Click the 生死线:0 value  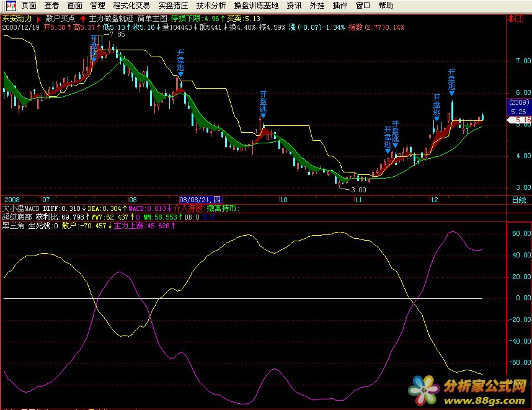pos(43,226)
